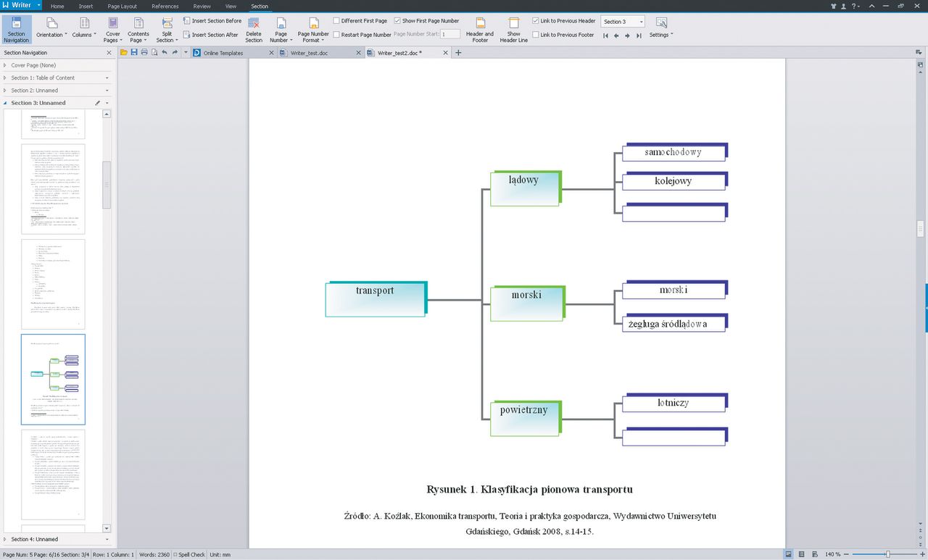This screenshot has height=560, width=928.
Task: Click the Undo arrow icon
Action: pos(165,53)
